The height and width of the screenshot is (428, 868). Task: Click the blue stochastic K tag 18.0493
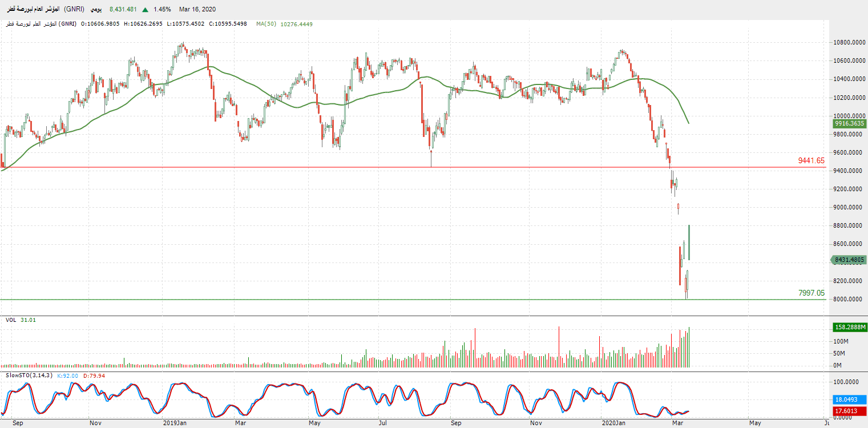pyautogui.click(x=850, y=401)
